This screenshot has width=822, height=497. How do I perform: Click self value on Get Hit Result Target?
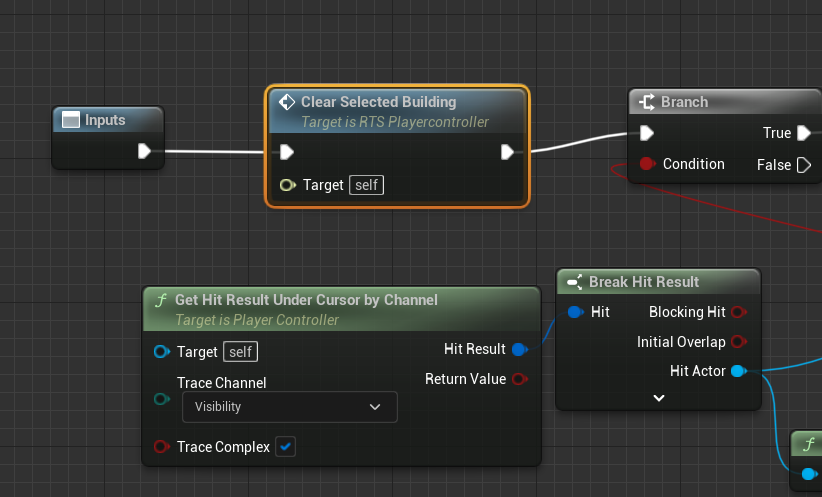(241, 352)
